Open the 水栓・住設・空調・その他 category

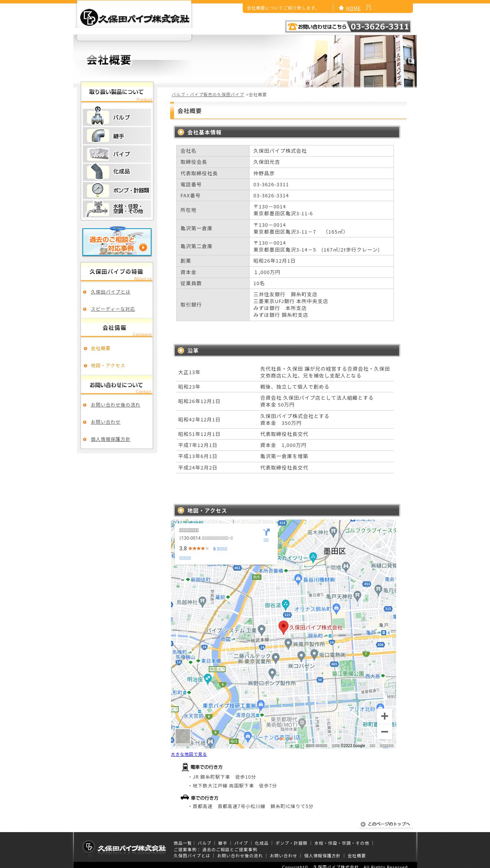pos(117,208)
